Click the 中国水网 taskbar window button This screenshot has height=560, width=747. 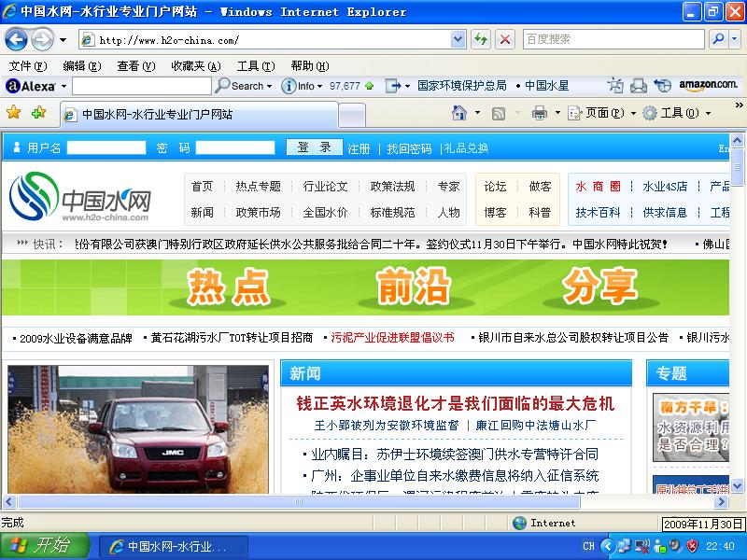click(x=174, y=546)
